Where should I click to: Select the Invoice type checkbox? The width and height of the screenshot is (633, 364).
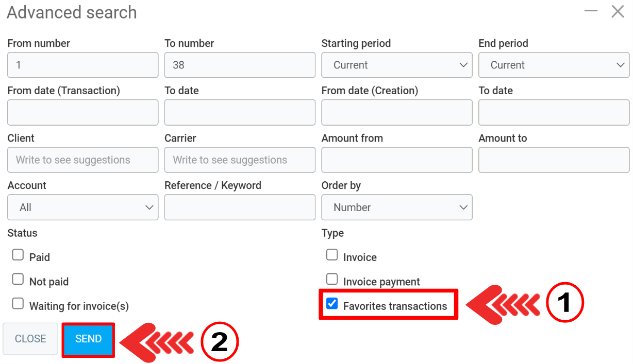[x=332, y=255]
